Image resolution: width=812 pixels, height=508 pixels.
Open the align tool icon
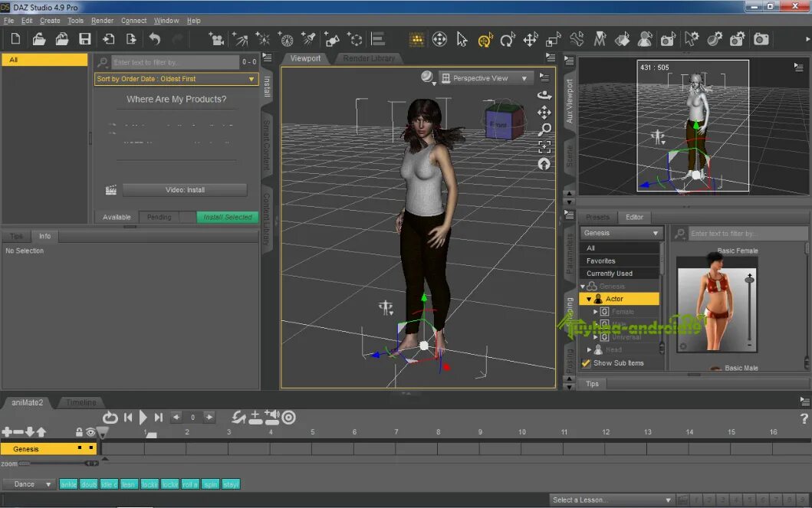(x=378, y=39)
